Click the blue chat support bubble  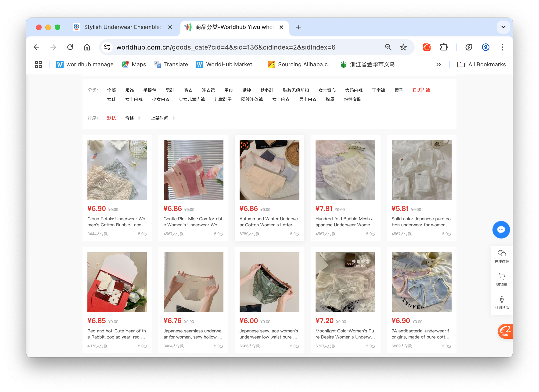point(501,230)
